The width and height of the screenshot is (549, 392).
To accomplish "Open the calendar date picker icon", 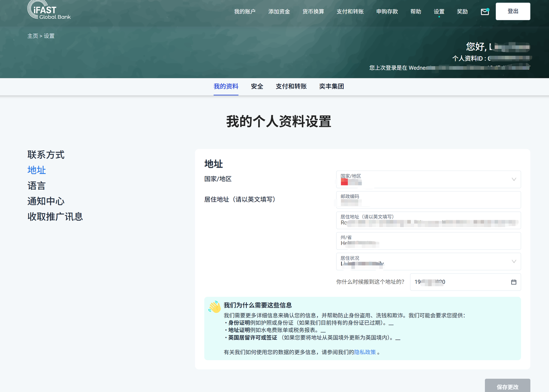I will [x=513, y=282].
